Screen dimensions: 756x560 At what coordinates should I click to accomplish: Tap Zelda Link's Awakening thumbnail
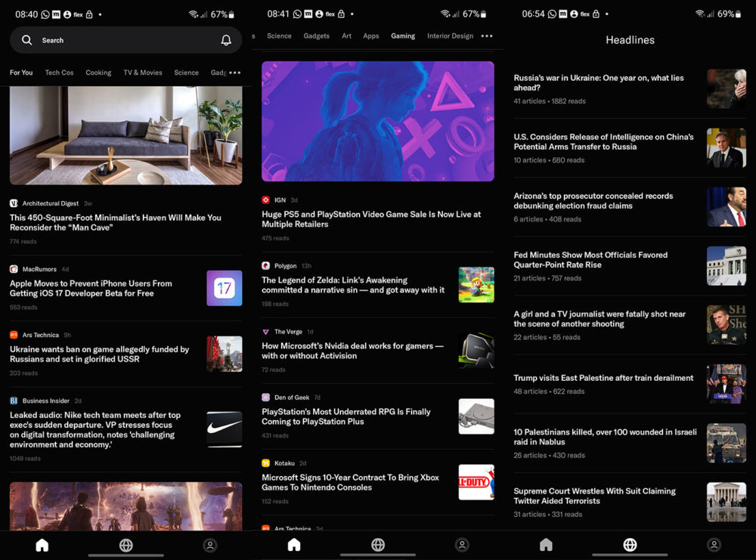point(476,285)
